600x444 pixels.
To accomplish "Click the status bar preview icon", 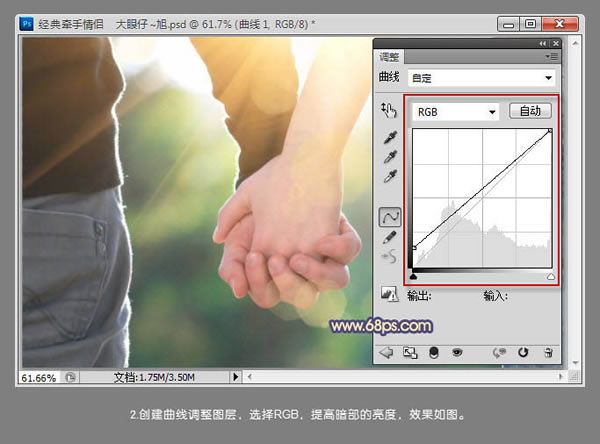I will point(70,377).
